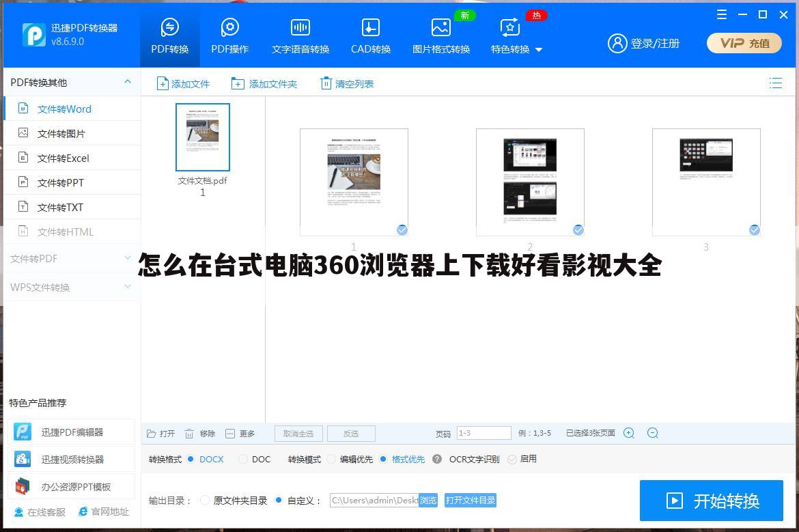Click the page 1 preview thumbnail
Image resolution: width=799 pixels, height=532 pixels.
[354, 182]
